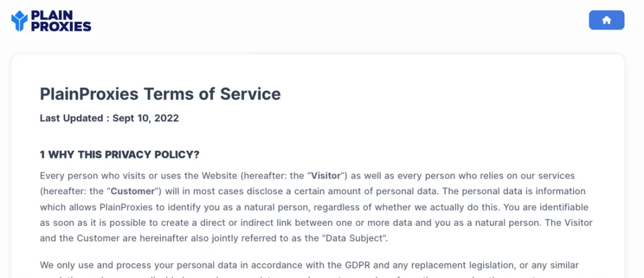The width and height of the screenshot is (644, 278).
Task: Click the bold word Visitor
Action: [x=326, y=175]
